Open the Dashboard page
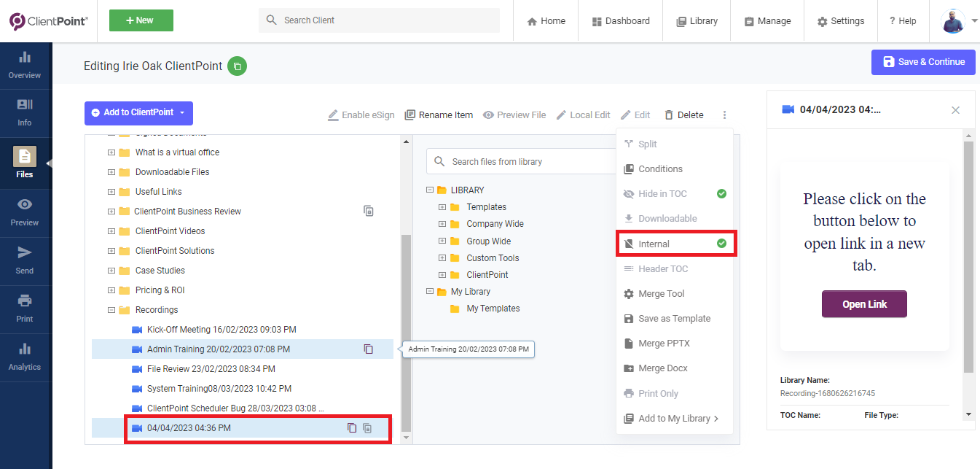The height and width of the screenshot is (469, 980). coord(621,21)
